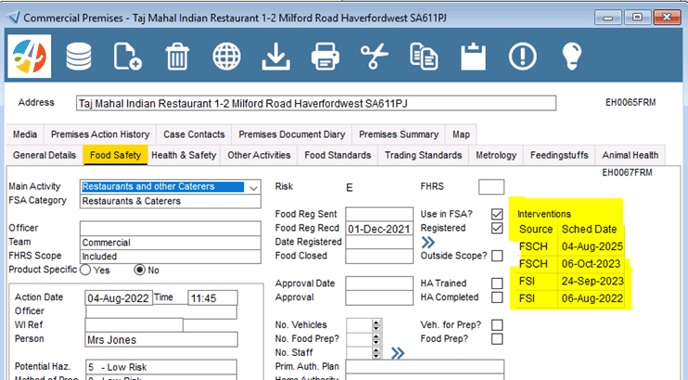
Task: Expand the Main Activity dropdown
Action: pos(253,187)
